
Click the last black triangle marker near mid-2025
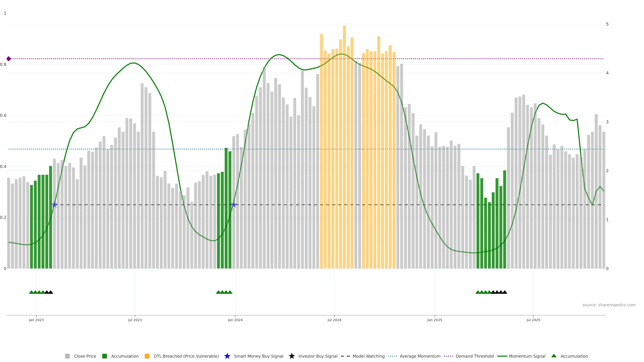pos(504,292)
